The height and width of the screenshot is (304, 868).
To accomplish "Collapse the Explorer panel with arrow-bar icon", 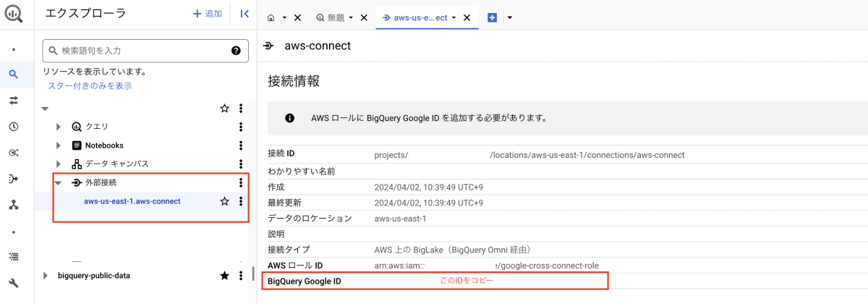I will (x=244, y=14).
